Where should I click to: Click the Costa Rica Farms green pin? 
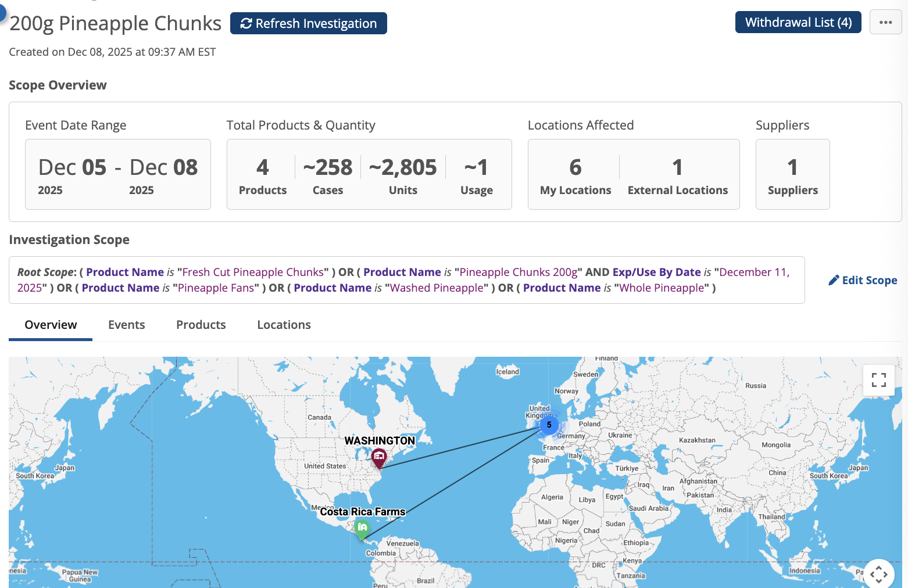click(x=362, y=528)
